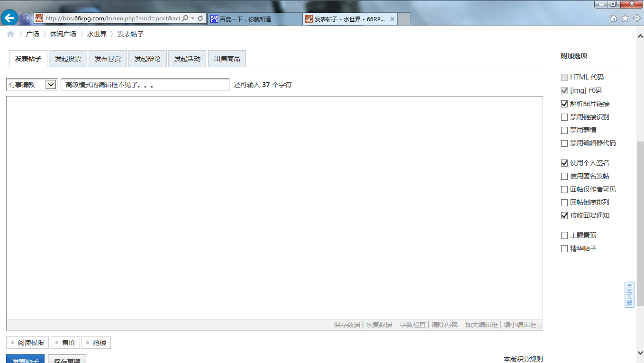The image size is (644, 363).
Task: Toggle 接收回复通知 checkbox
Action: [x=564, y=215]
